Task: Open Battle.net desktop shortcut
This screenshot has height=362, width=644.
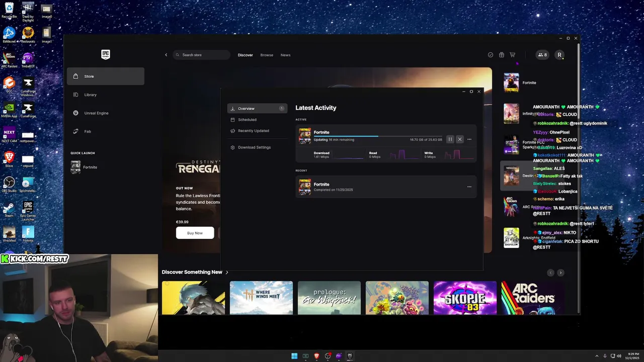Action: coord(9,35)
